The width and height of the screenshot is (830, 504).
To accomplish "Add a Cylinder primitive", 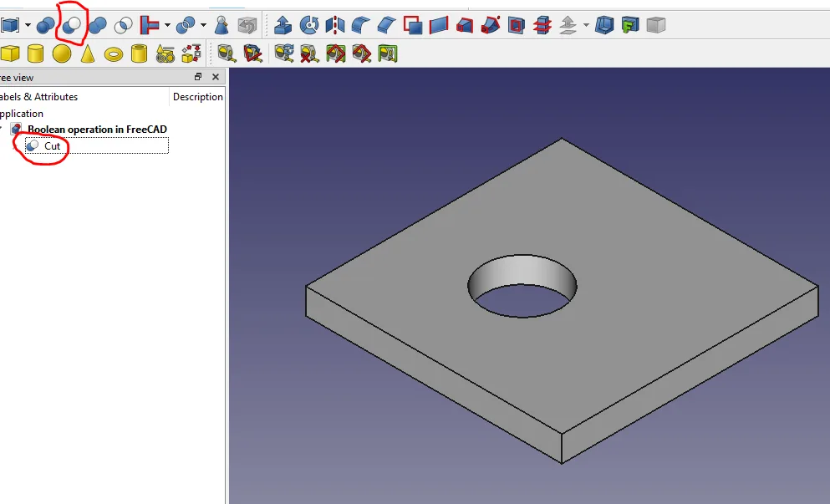I will pos(35,54).
